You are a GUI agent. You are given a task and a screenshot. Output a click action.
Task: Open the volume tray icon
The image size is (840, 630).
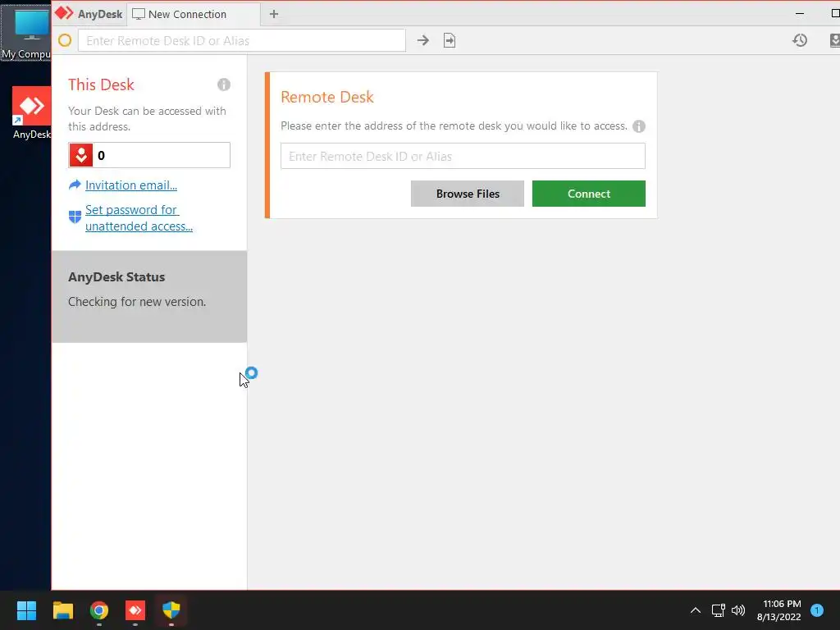pos(738,610)
